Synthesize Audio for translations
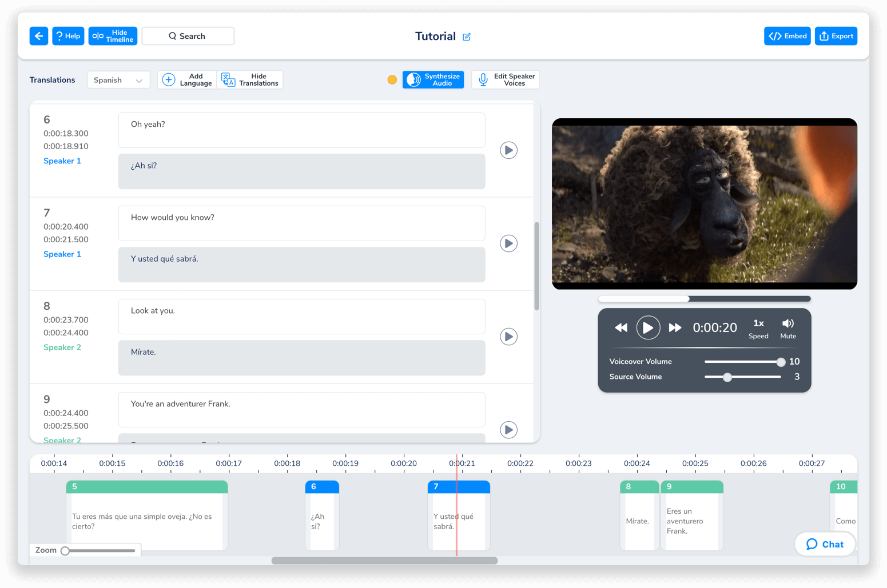 point(433,79)
